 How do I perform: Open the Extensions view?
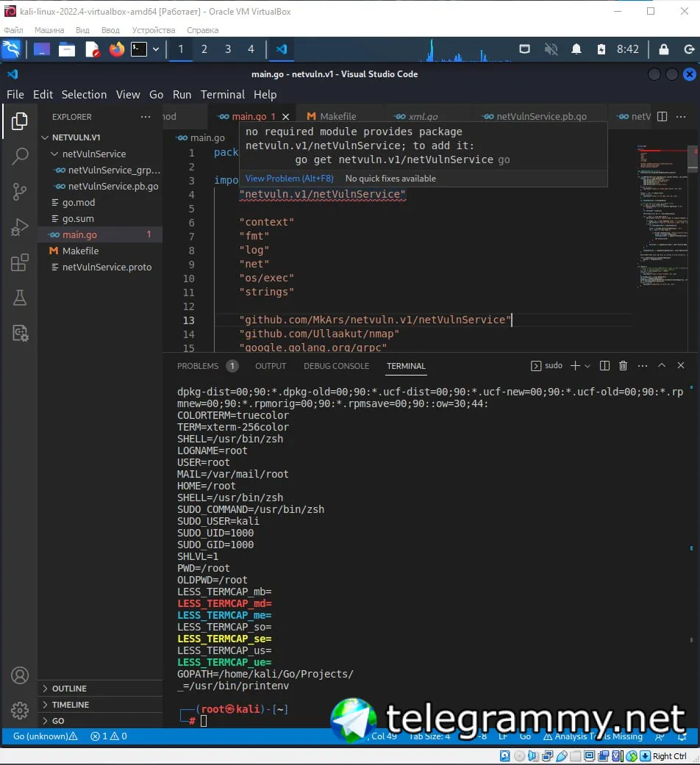(20, 262)
